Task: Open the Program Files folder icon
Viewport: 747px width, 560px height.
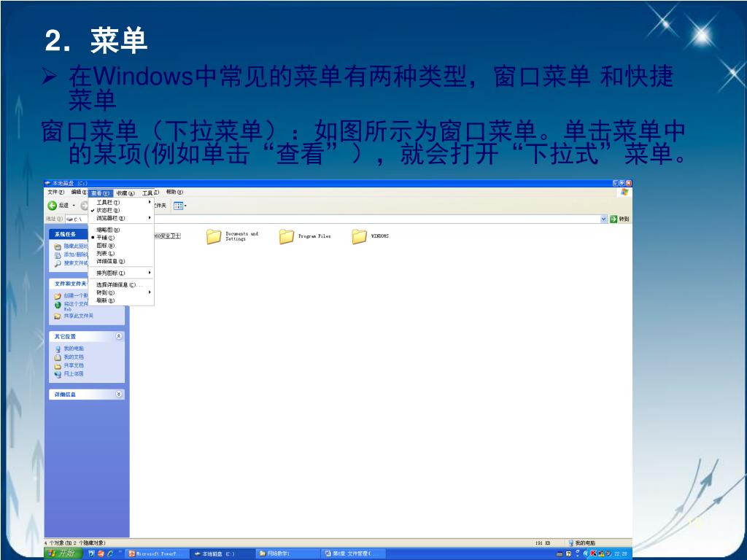Action: 286,236
